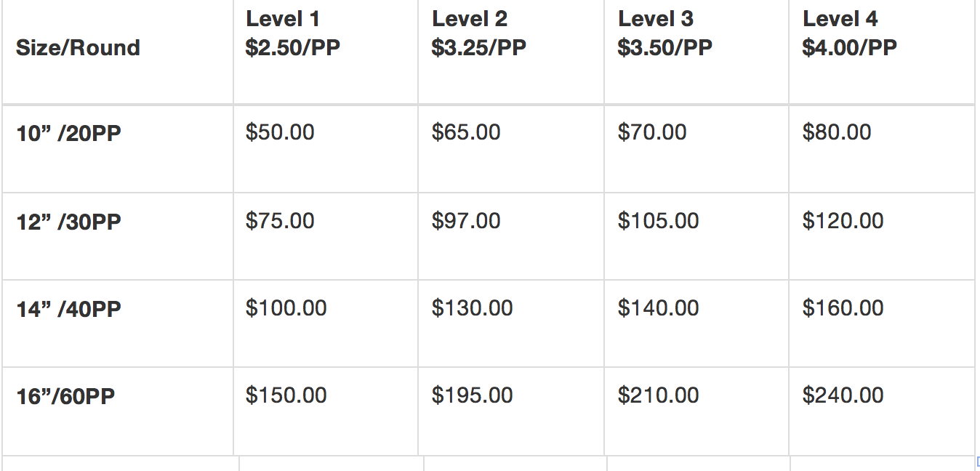
Task: Select the $97.00 price cell
Action: coord(466,220)
